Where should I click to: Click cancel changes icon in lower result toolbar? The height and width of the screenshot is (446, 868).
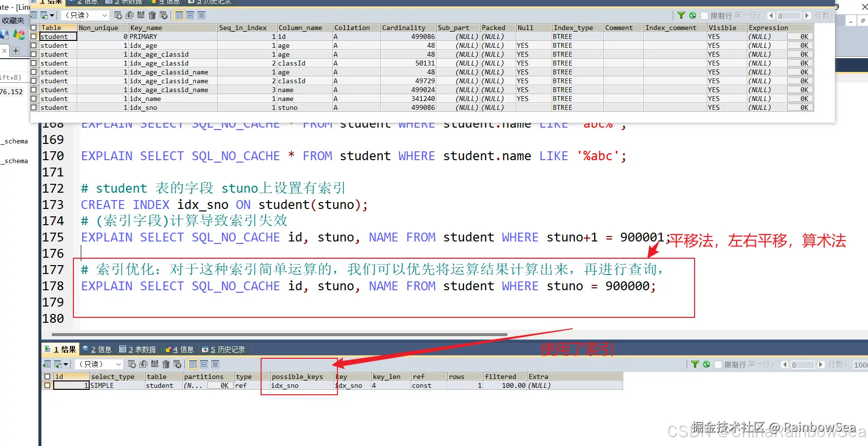click(177, 364)
